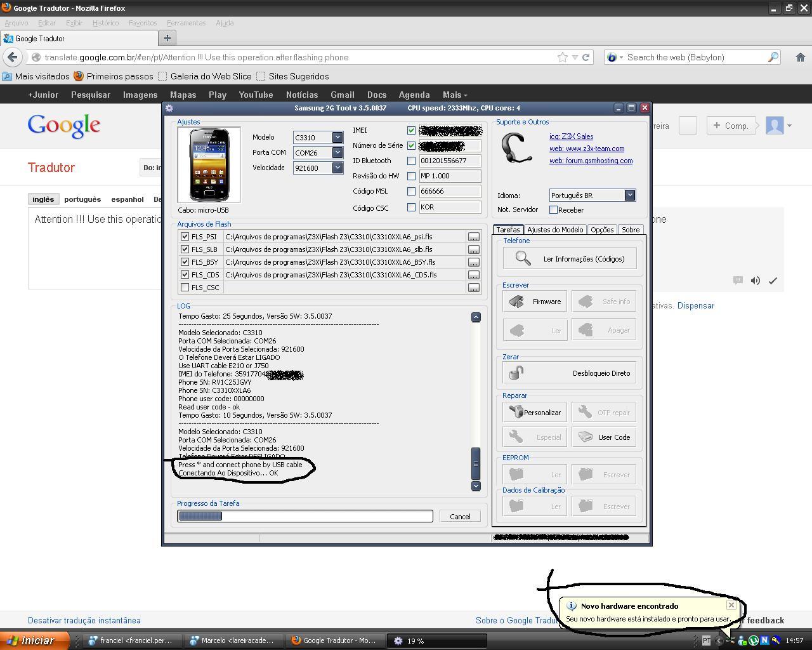
Task: Click the Iniciar start button
Action: [x=35, y=640]
